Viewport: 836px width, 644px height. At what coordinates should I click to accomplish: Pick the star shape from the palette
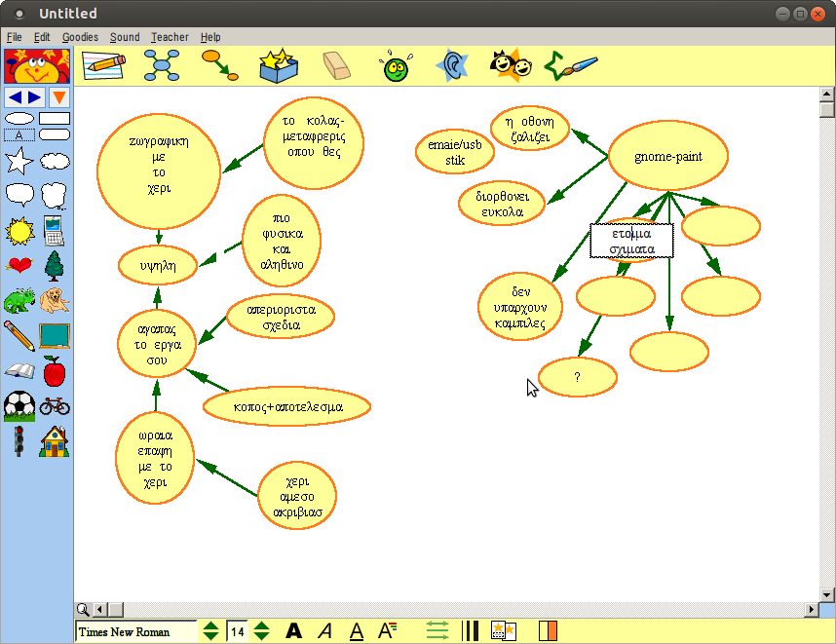point(19,161)
